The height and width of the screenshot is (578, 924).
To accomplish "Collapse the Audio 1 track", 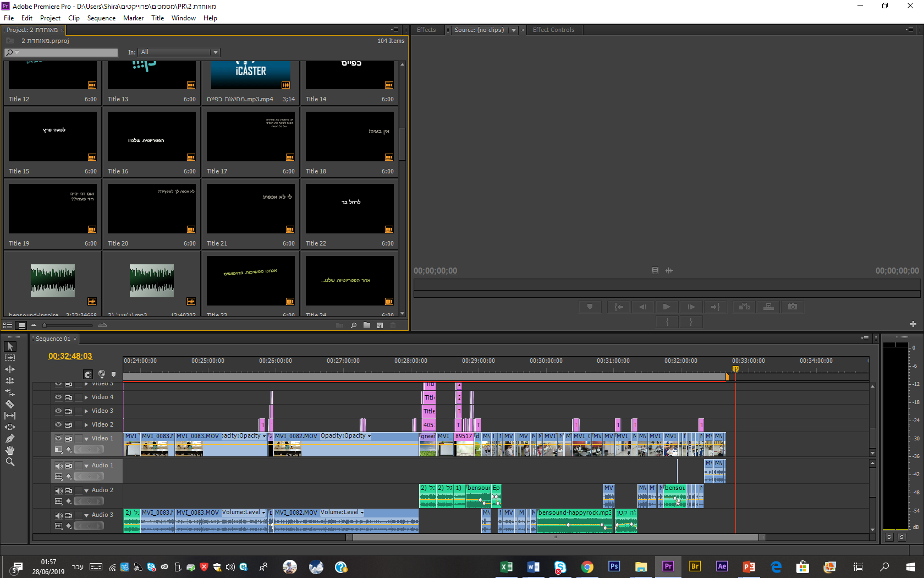I will [86, 466].
